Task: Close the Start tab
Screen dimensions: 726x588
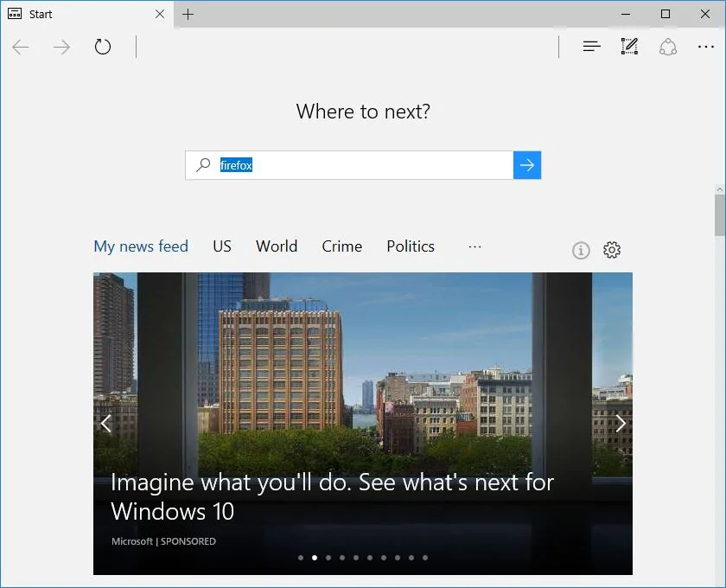Action: tap(160, 15)
